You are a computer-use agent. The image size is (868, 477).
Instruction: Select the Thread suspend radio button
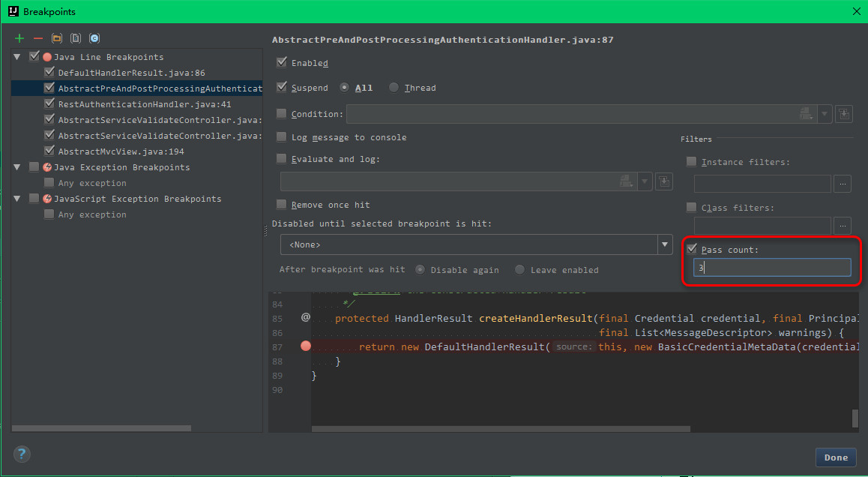pos(394,87)
